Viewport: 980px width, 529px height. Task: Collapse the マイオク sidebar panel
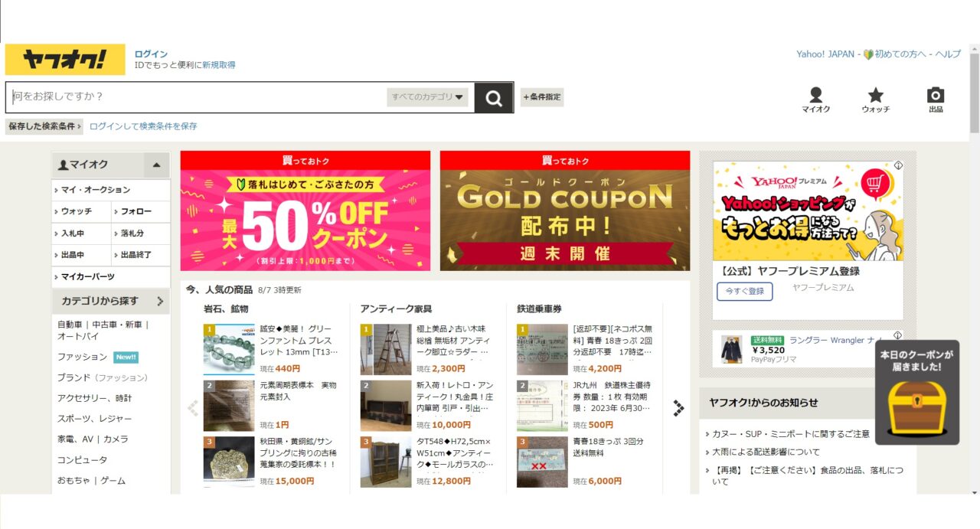[156, 165]
